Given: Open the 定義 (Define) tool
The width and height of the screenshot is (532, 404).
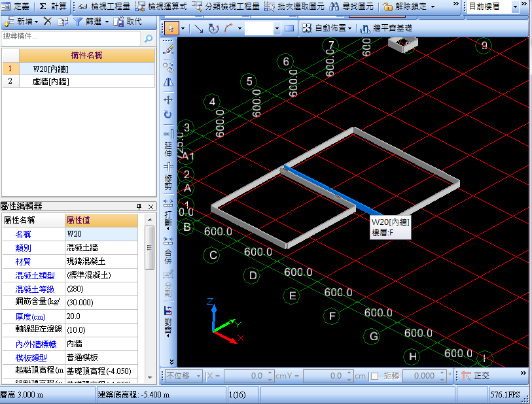Looking at the screenshot, I should (x=16, y=6).
